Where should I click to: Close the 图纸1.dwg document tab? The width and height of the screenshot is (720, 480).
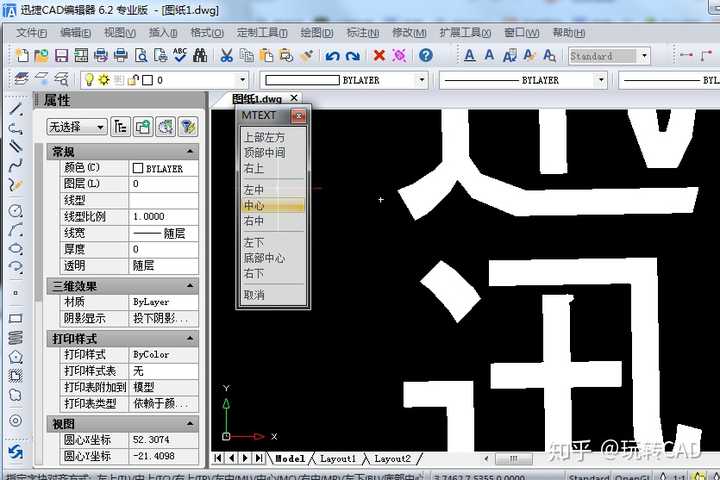point(294,98)
